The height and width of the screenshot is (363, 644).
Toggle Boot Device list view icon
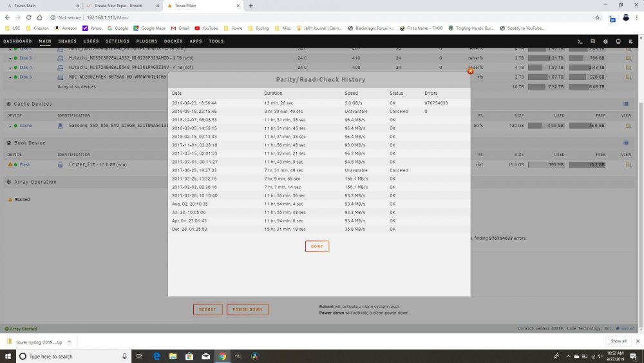pyautogui.click(x=626, y=143)
